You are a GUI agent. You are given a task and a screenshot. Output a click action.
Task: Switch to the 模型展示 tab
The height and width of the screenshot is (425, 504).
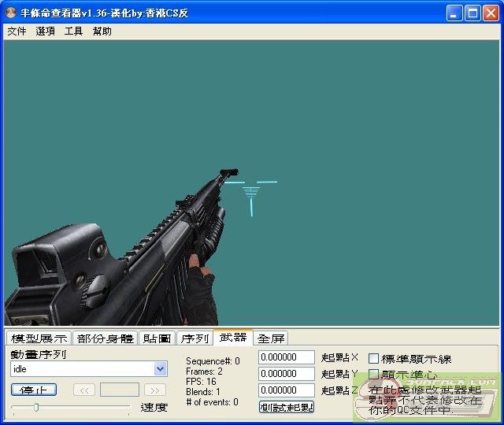point(39,338)
